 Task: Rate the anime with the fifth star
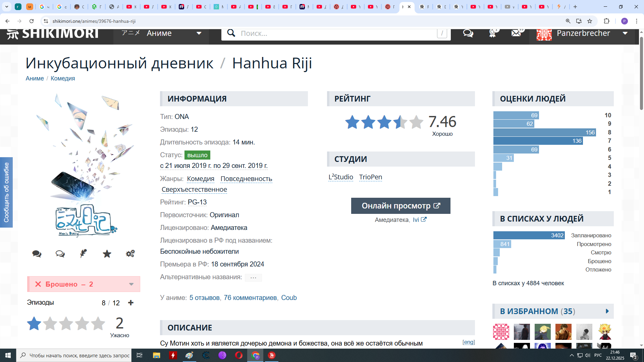click(x=98, y=323)
